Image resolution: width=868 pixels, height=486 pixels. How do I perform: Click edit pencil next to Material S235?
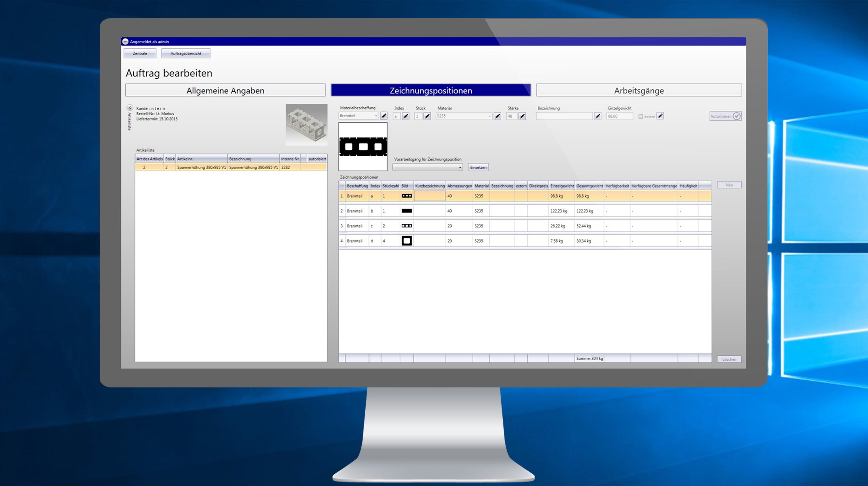tap(497, 116)
